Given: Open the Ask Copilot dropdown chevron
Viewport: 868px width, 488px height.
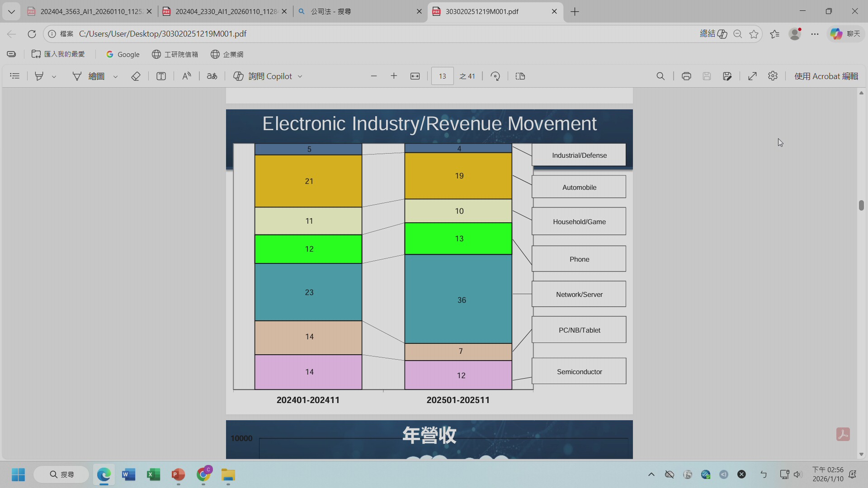Looking at the screenshot, I should 300,77.
